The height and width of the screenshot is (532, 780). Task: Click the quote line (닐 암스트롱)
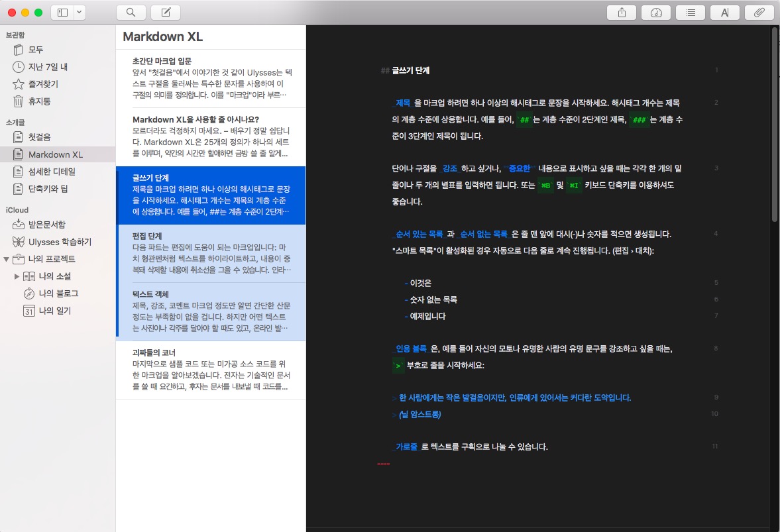coord(420,414)
